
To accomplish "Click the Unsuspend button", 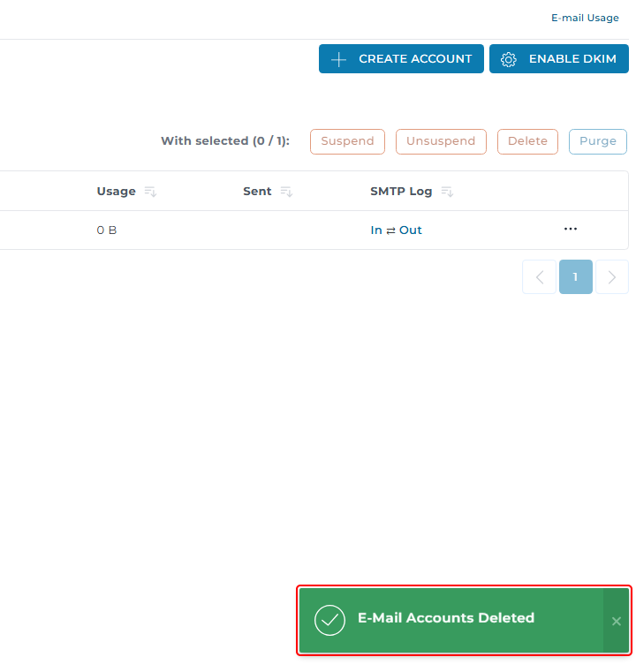I will (441, 141).
